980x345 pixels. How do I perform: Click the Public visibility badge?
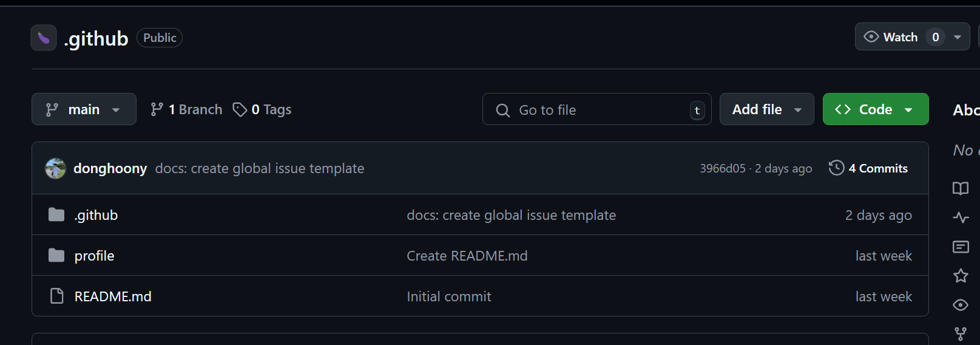(160, 38)
